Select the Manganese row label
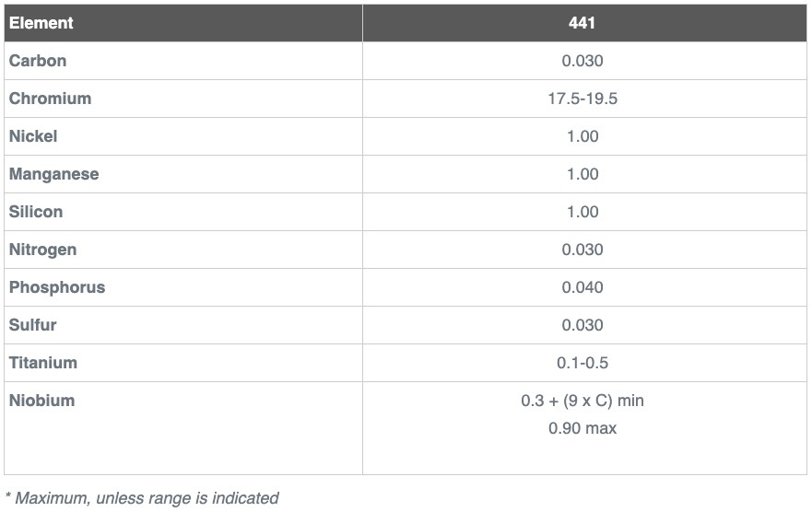The height and width of the screenshot is (512, 812). click(53, 174)
